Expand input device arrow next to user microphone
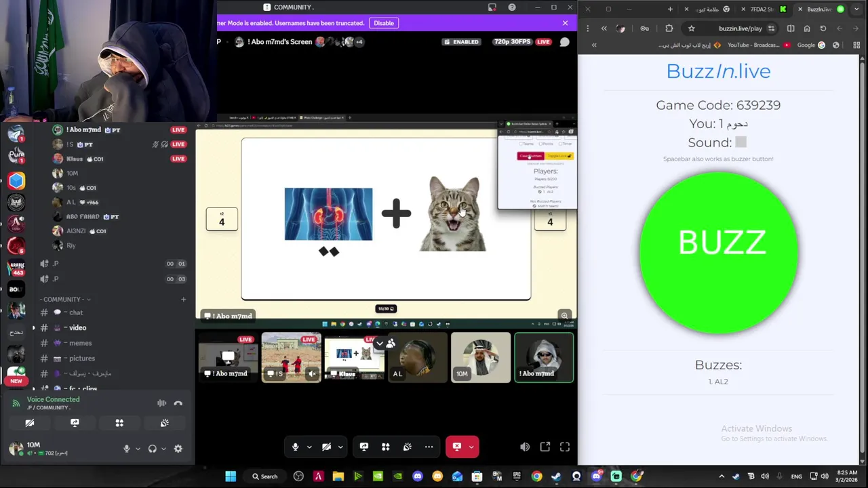Screen dimensions: 868x488 pos(138,449)
